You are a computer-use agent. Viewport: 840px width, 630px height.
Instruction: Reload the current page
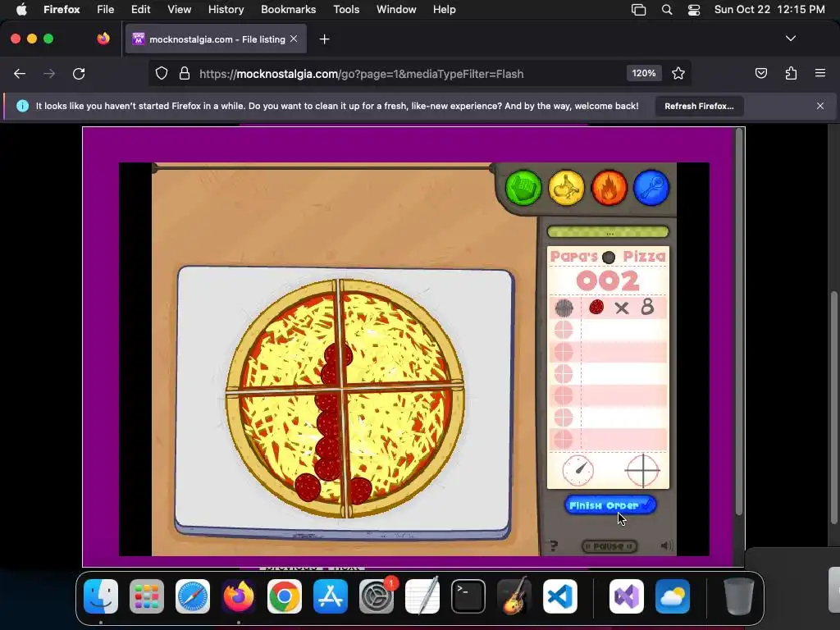(79, 74)
